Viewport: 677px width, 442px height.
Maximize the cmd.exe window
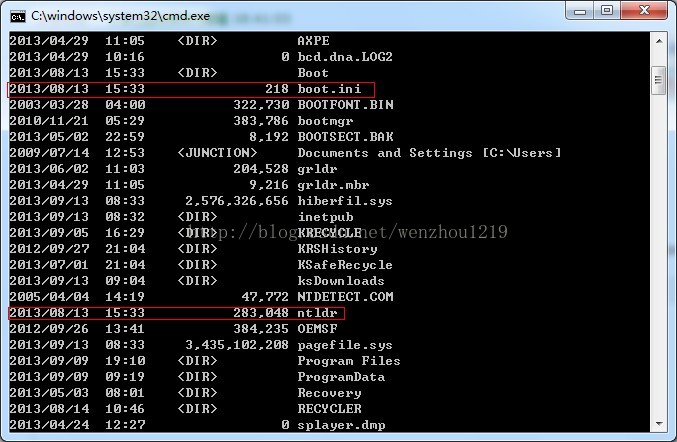[x=607, y=10]
